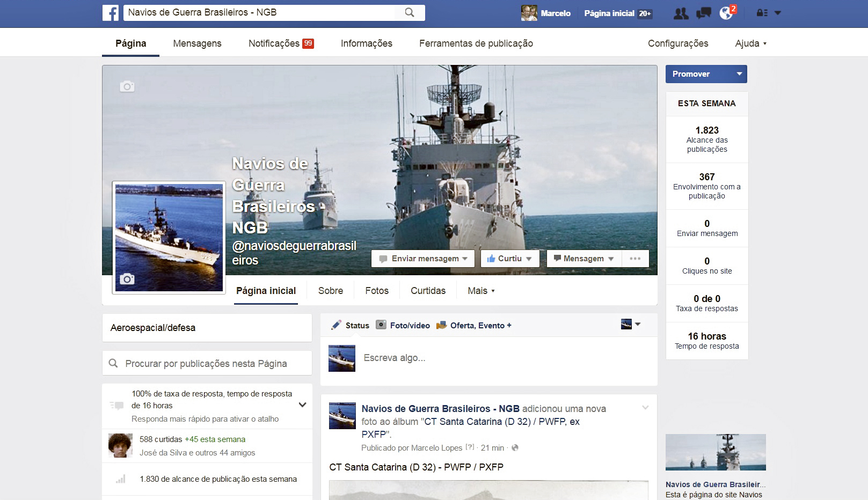Open the Navios de Guerra Brasileir... sidebar link
The height and width of the screenshot is (500, 868).
tap(716, 484)
